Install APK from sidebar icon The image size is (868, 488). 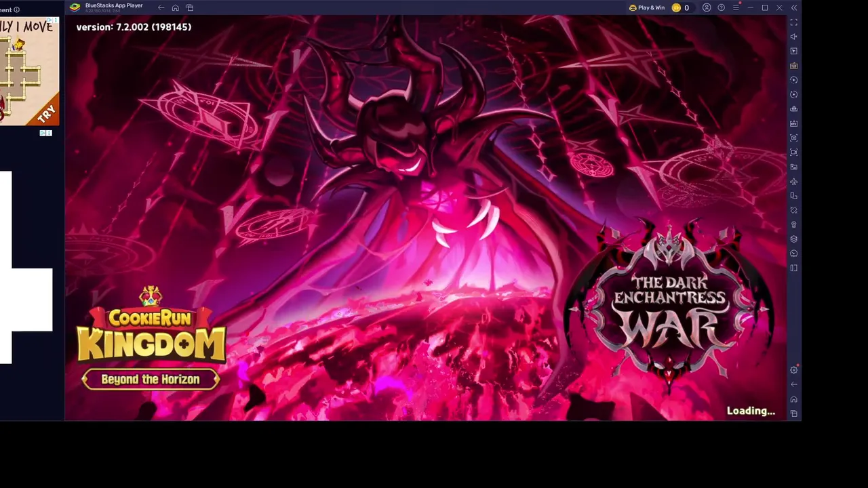pyautogui.click(x=794, y=123)
